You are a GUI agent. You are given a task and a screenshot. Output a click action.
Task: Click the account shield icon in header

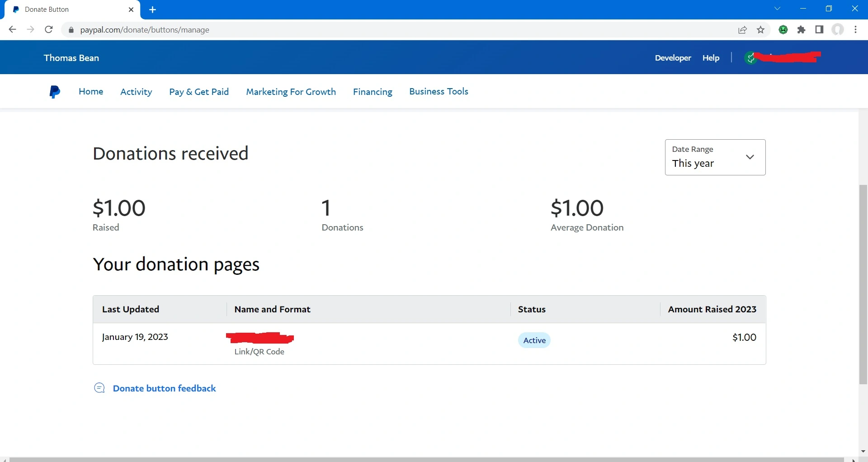point(751,58)
